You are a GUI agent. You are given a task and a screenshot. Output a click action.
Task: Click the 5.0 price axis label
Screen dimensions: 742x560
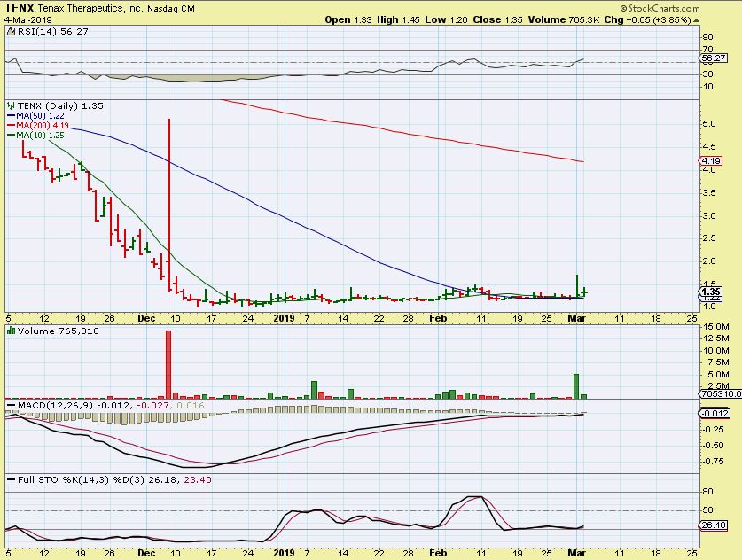(709, 124)
